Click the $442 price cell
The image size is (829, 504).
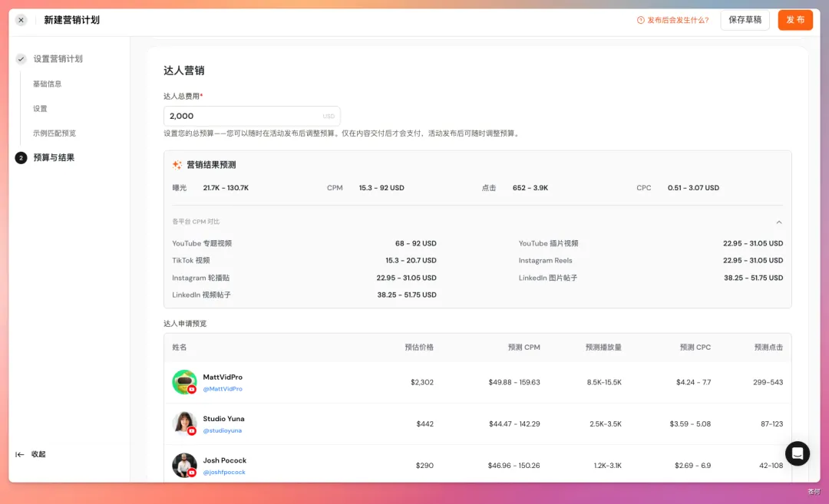424,423
